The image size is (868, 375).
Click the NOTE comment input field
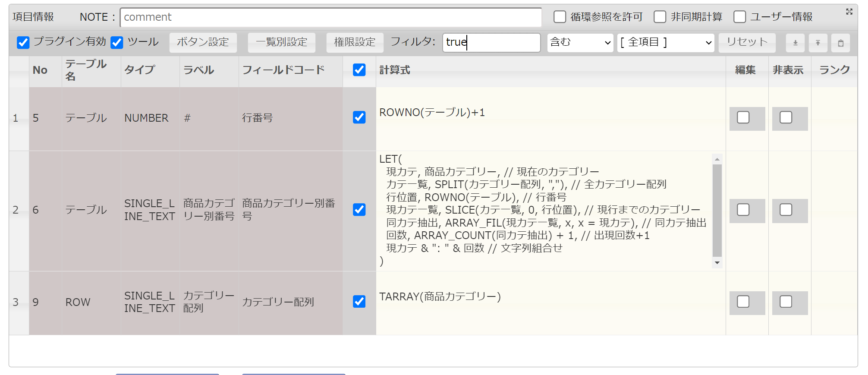tap(331, 17)
